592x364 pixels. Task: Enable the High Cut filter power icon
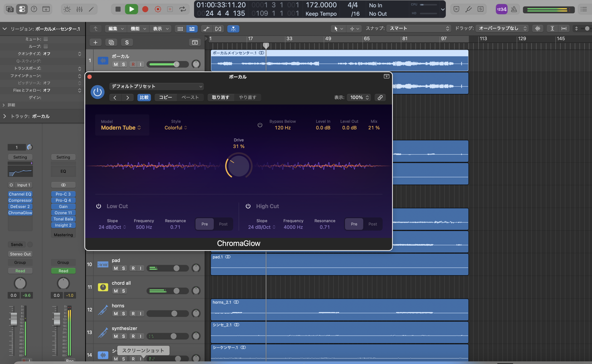click(248, 206)
